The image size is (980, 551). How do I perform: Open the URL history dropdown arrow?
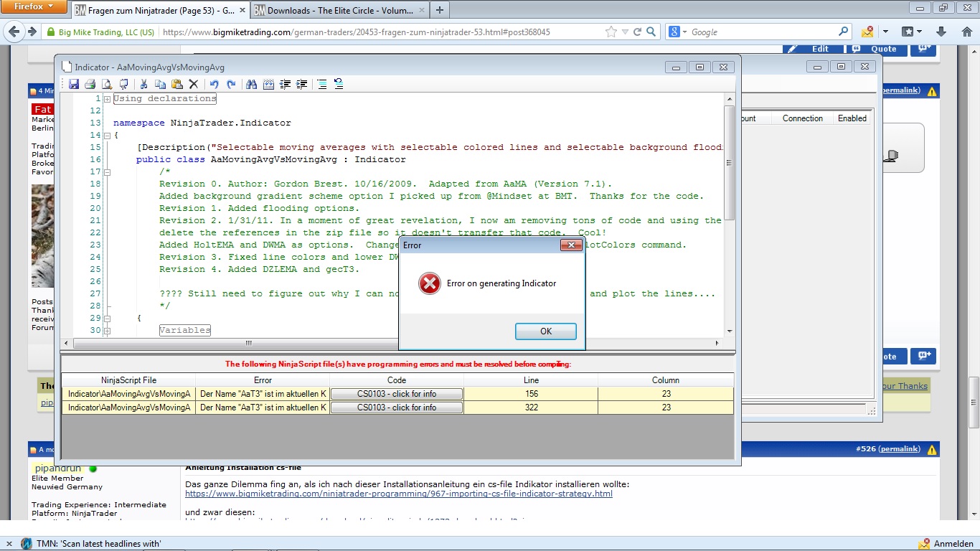click(626, 32)
